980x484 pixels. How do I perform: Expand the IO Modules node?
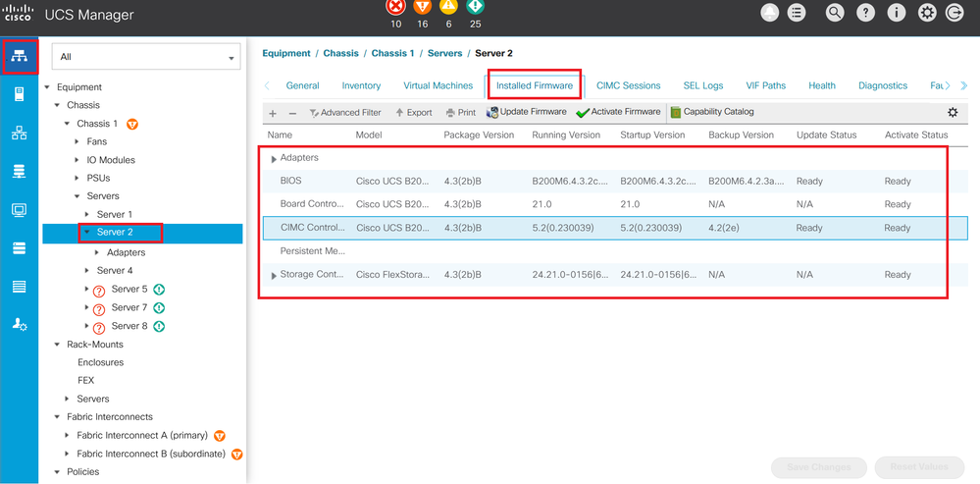click(77, 160)
